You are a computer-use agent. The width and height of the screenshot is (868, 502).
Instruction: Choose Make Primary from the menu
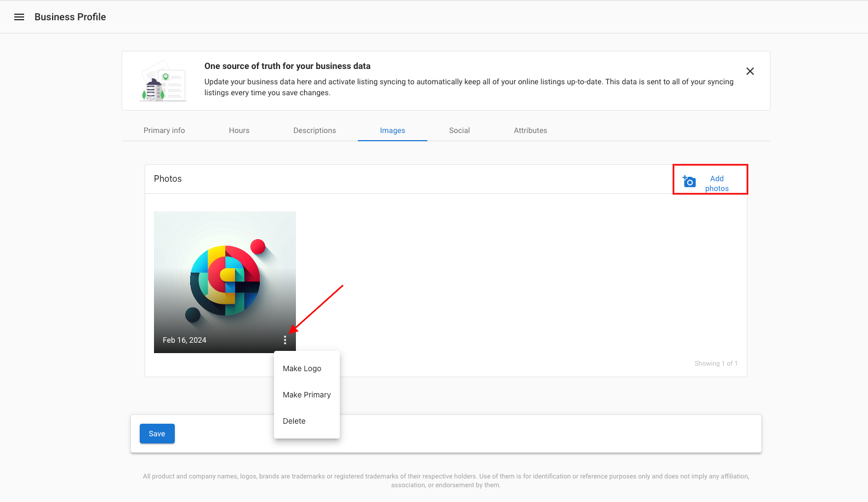(307, 395)
